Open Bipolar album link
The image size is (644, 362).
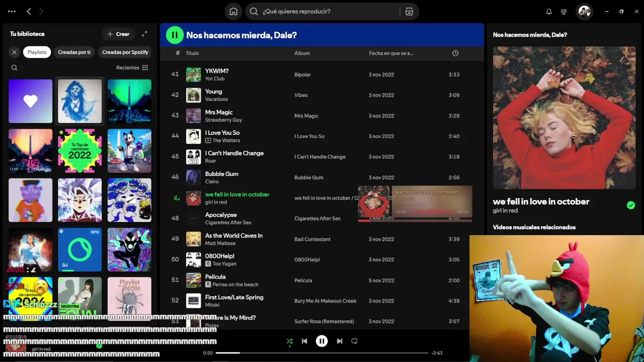click(302, 75)
